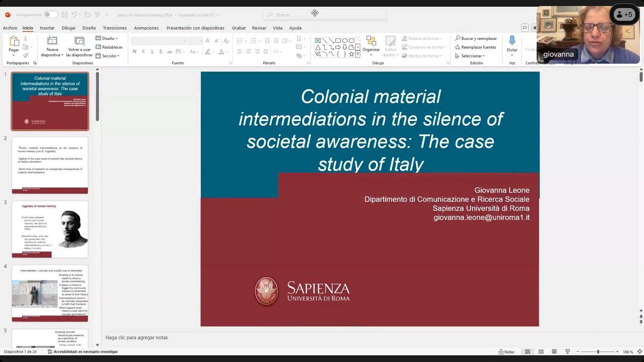
Task: Click the Cut scissors icon
Action: pos(25,39)
